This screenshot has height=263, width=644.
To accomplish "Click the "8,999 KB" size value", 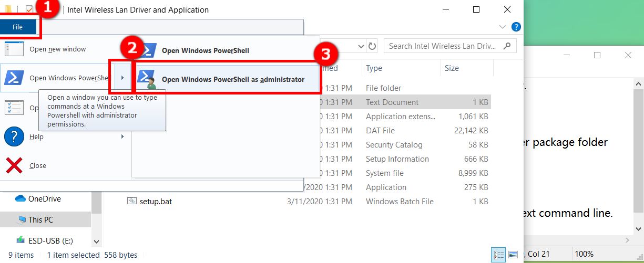I will 473,173.
